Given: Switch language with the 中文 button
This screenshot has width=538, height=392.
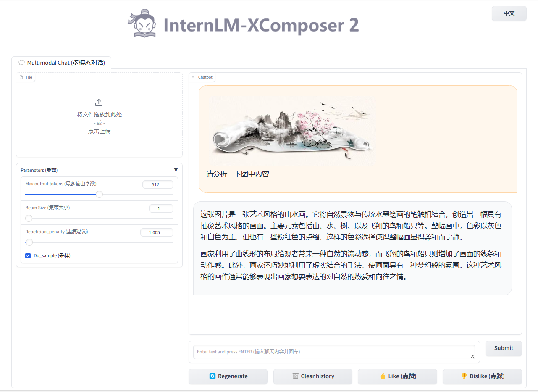Looking at the screenshot, I should [509, 13].
